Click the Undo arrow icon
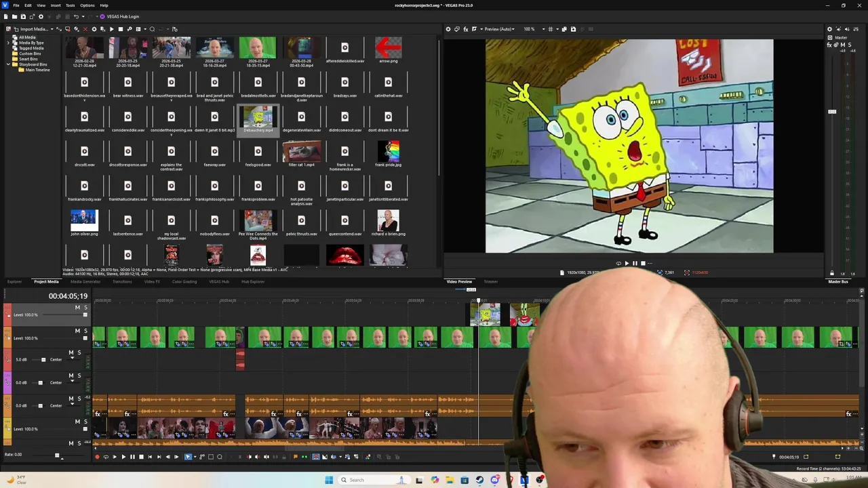Viewport: 868px width, 488px height. coord(76,16)
